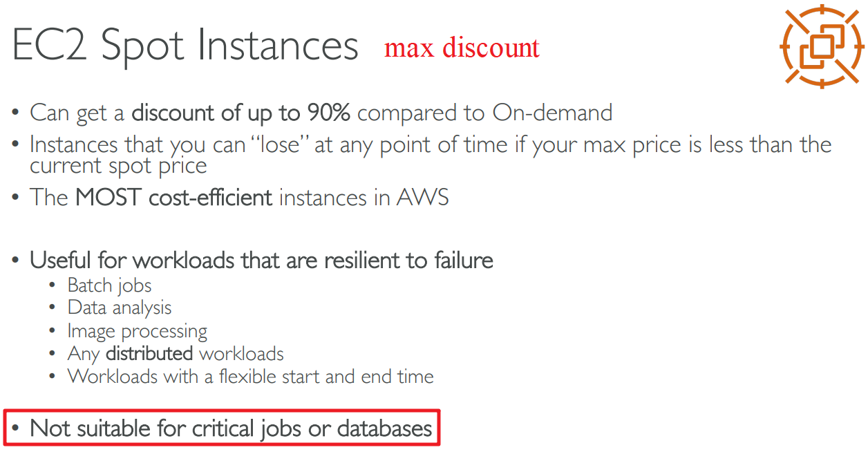Click the word "AWS"

pos(422,198)
